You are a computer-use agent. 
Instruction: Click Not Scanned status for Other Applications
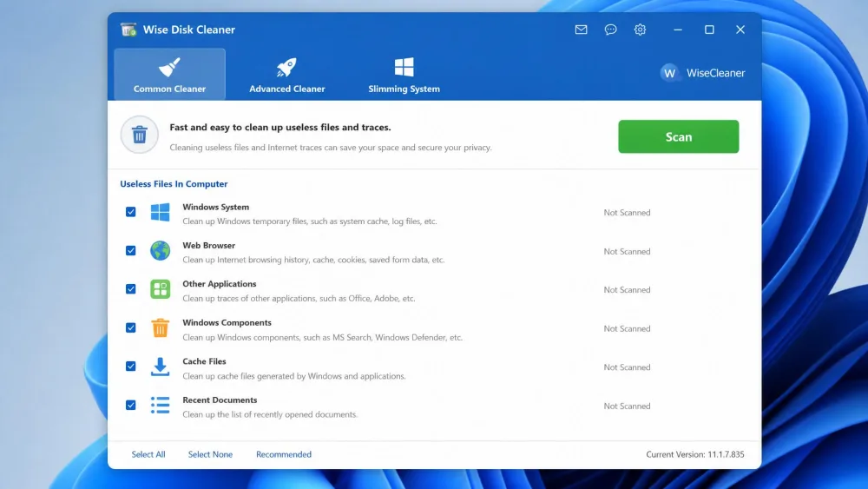coord(627,289)
